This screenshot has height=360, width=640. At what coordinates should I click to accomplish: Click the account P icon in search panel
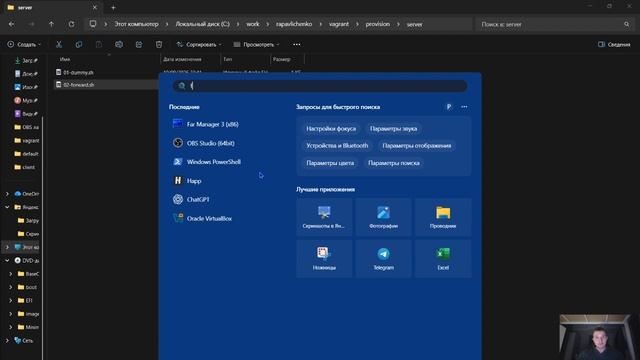(x=449, y=107)
